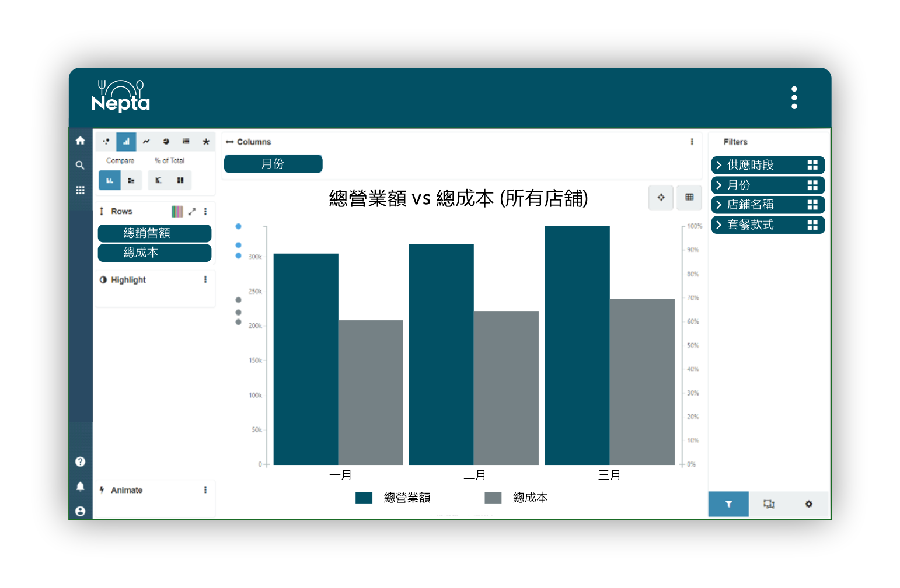Open the Rows color palette swatch
The image size is (900, 588).
click(177, 212)
